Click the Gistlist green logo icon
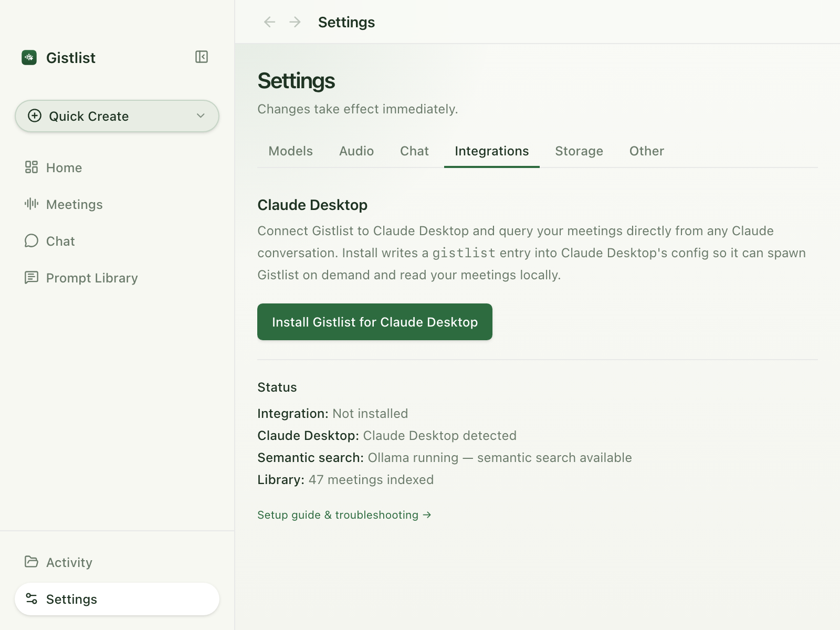 [29, 57]
